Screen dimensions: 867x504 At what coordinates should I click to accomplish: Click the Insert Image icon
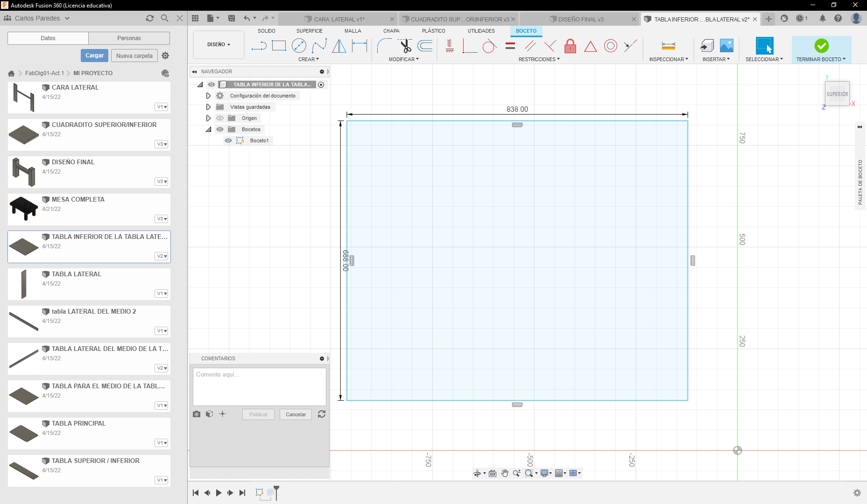(726, 46)
